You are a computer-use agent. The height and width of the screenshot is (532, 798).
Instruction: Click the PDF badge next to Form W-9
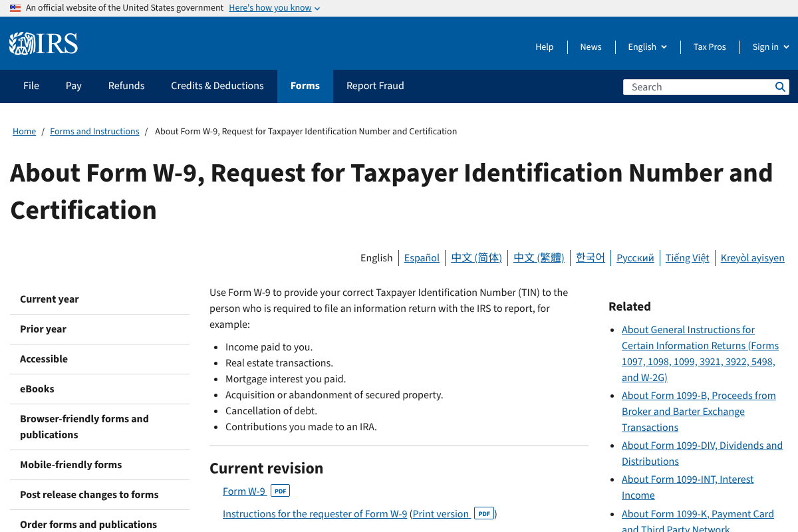coord(281,491)
